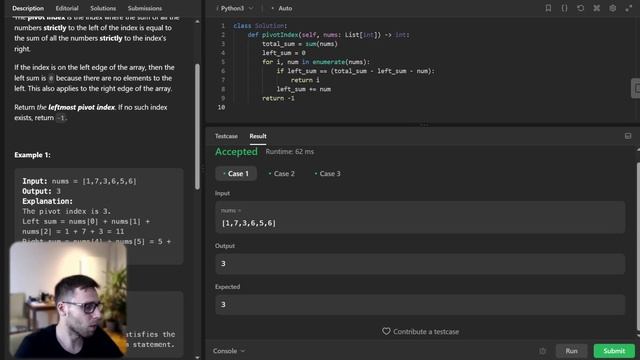Click the heart icon beside Contribute a testcase
Screen dimensions: 640x360
386,331
